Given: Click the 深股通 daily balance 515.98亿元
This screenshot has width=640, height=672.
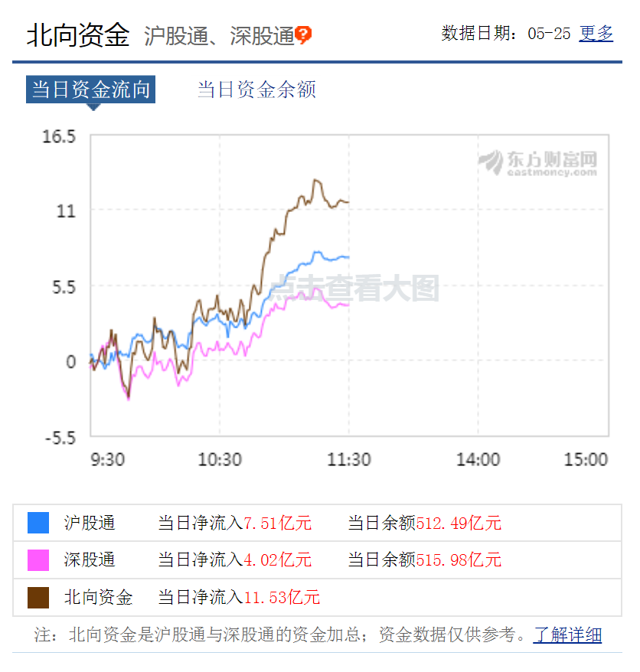Looking at the screenshot, I should pyautogui.click(x=459, y=560).
